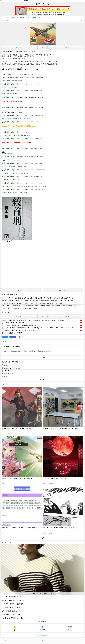Open the livedoor NEWS ライブドアニュース icon
The image size is (85, 644).
(x=70, y=628)
